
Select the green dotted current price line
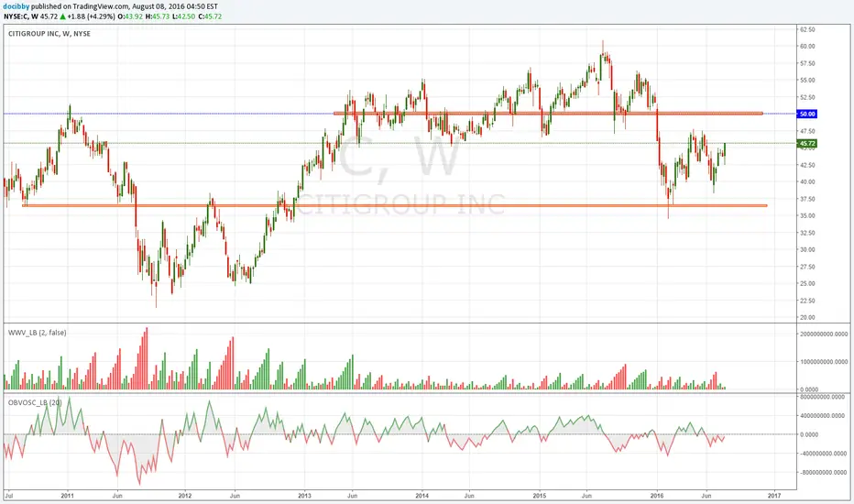tap(400, 143)
